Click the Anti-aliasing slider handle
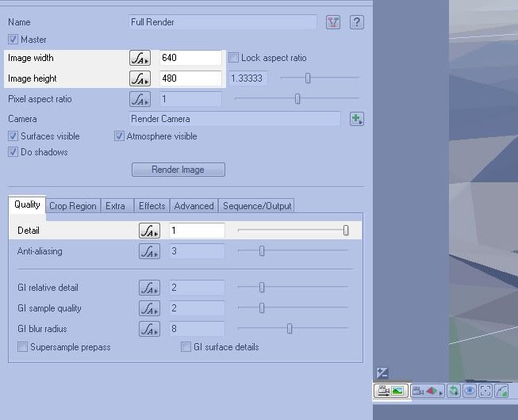 [262, 251]
